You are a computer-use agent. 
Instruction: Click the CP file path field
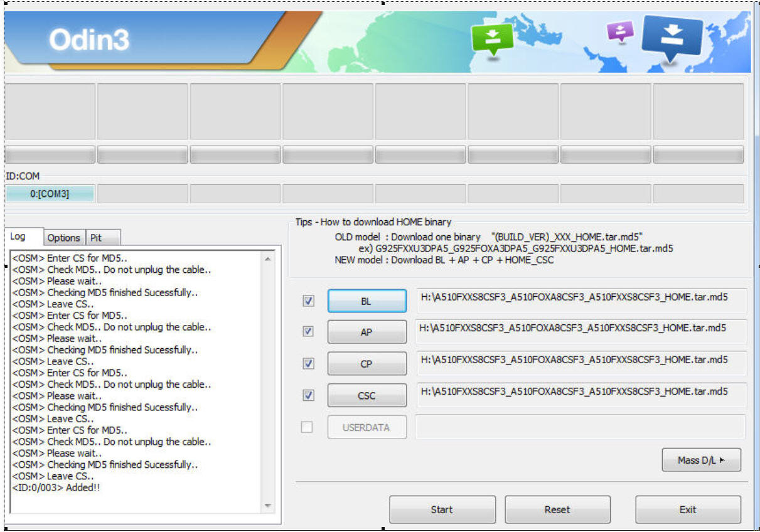tap(581, 363)
